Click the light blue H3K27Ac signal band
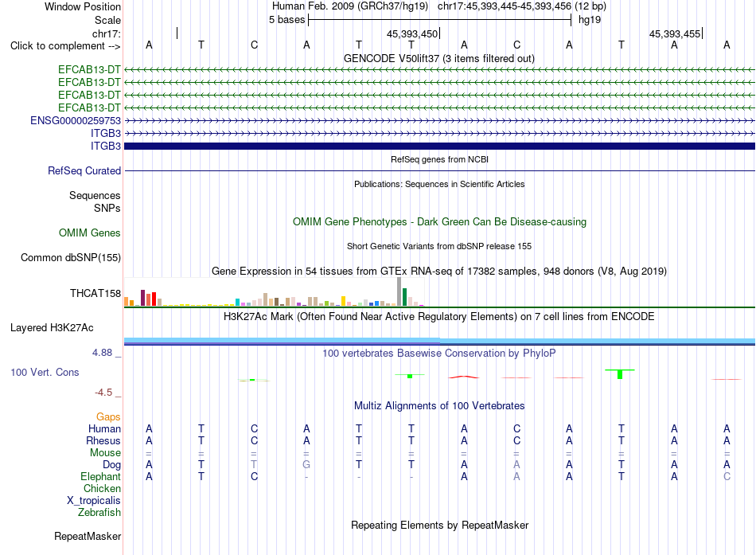The image size is (756, 555). pyautogui.click(x=439, y=341)
